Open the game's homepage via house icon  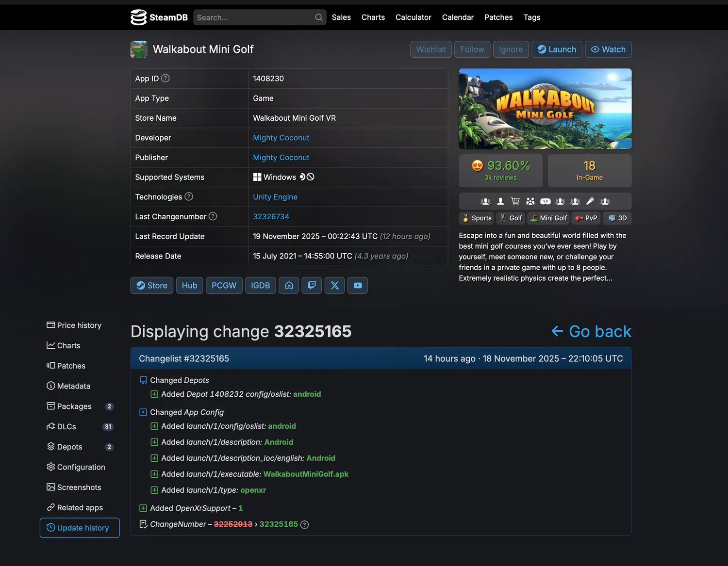pyautogui.click(x=289, y=286)
